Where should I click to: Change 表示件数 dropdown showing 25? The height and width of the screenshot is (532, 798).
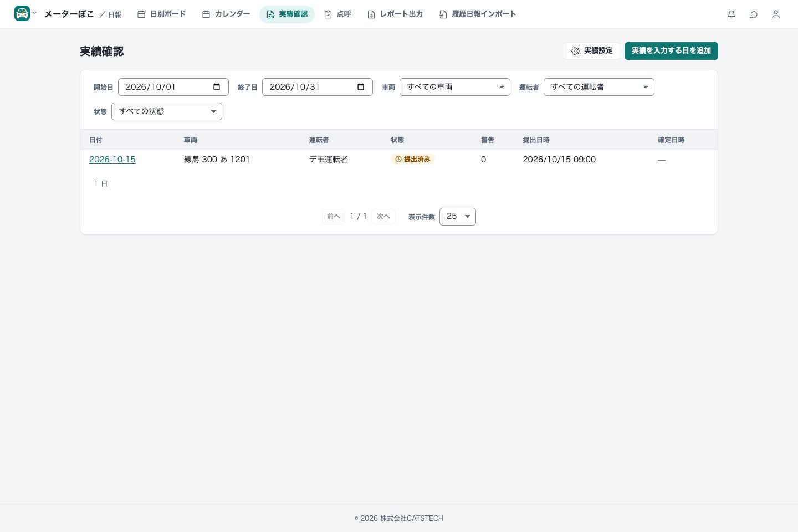point(458,217)
